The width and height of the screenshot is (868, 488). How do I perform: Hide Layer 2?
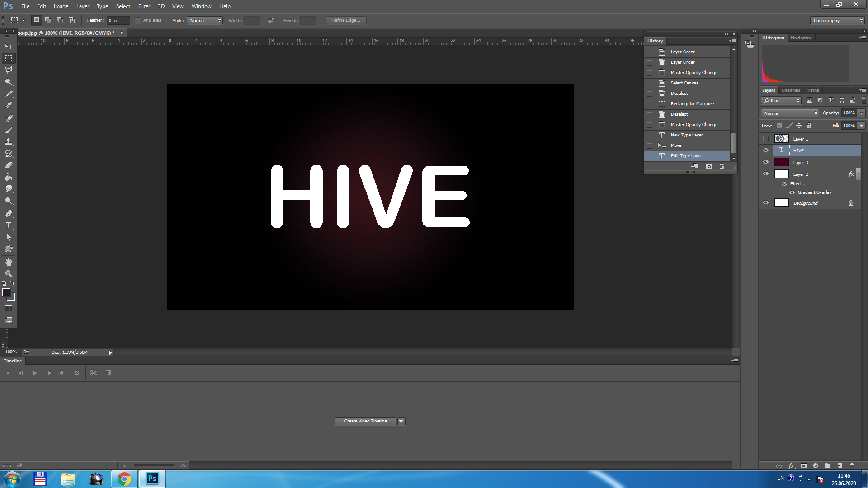click(x=765, y=174)
